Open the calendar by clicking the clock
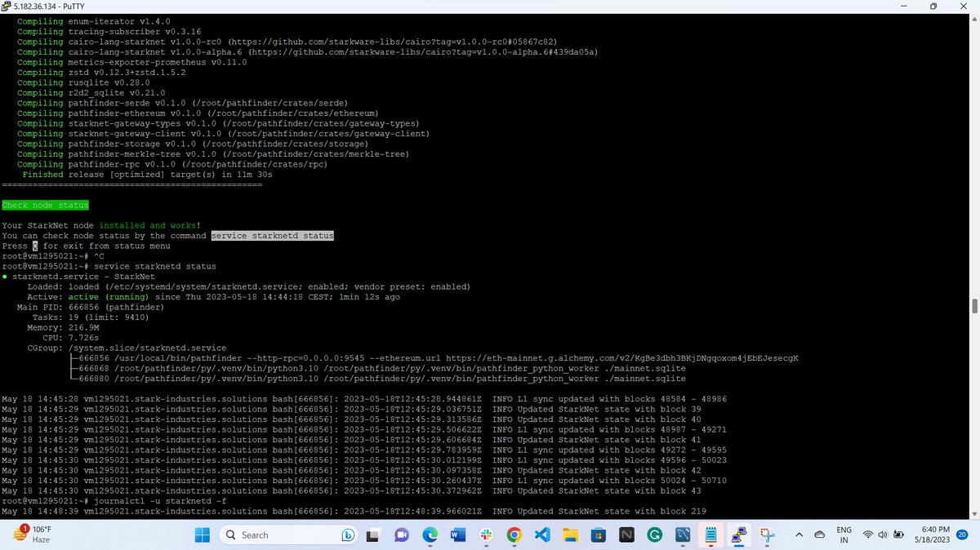Viewport: 980px width, 550px height. pos(933,534)
